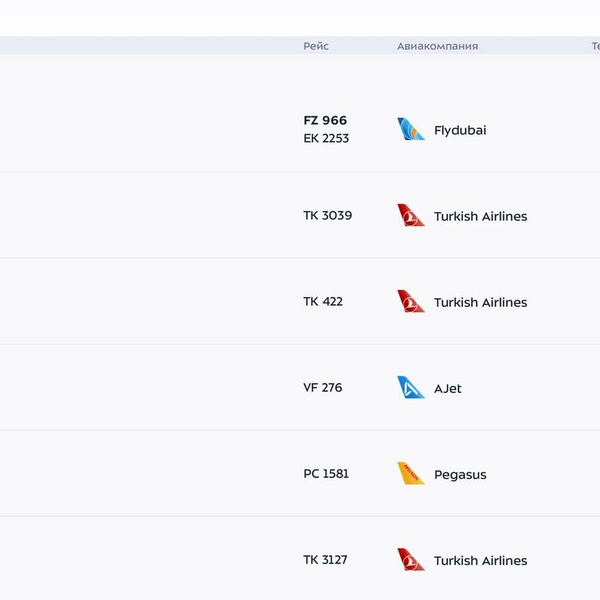Click the Pegasus yellow tail logo

[411, 473]
